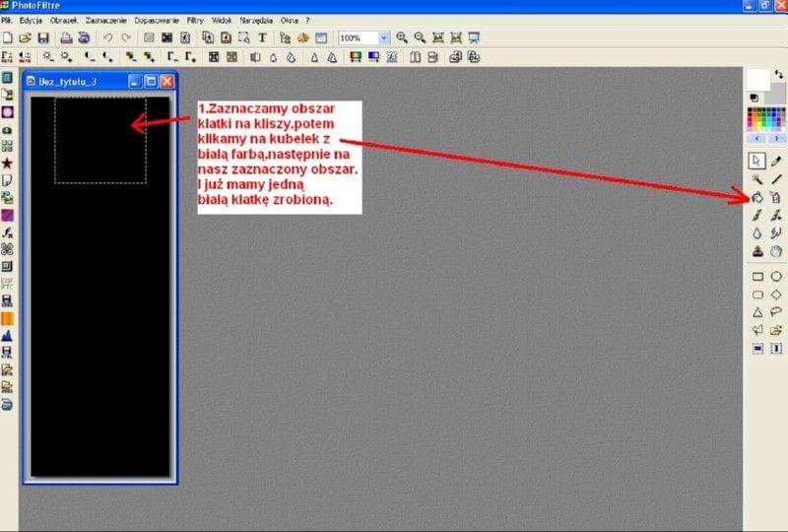Open the ? help menu
This screenshot has height=532, width=788.
click(x=307, y=21)
